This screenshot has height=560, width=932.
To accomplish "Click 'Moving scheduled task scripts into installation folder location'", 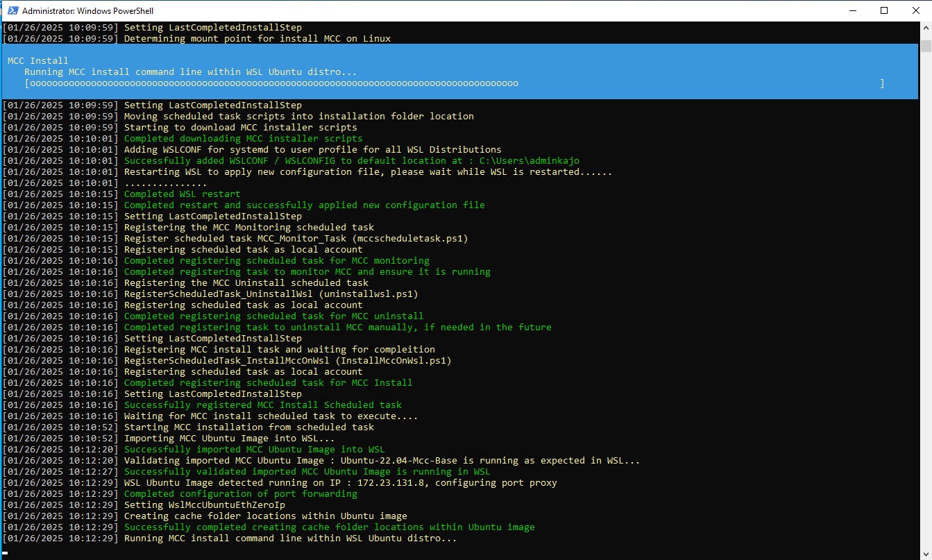I will click(x=299, y=117).
